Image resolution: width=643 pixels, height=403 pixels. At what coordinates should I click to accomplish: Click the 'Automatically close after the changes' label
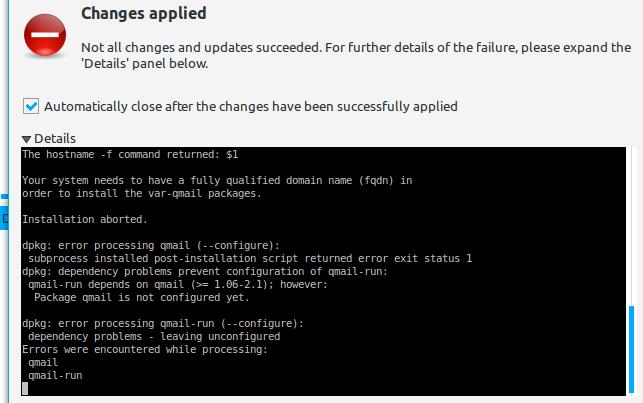point(251,107)
